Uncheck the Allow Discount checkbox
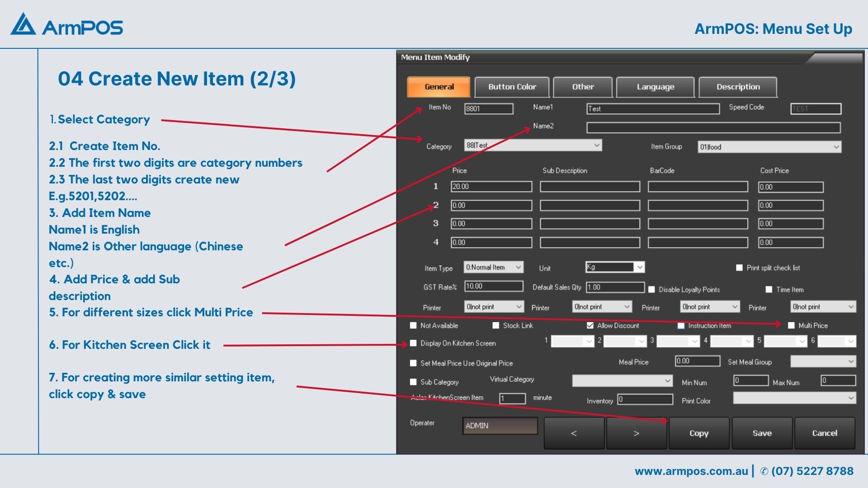The height and width of the screenshot is (488, 868). [590, 325]
